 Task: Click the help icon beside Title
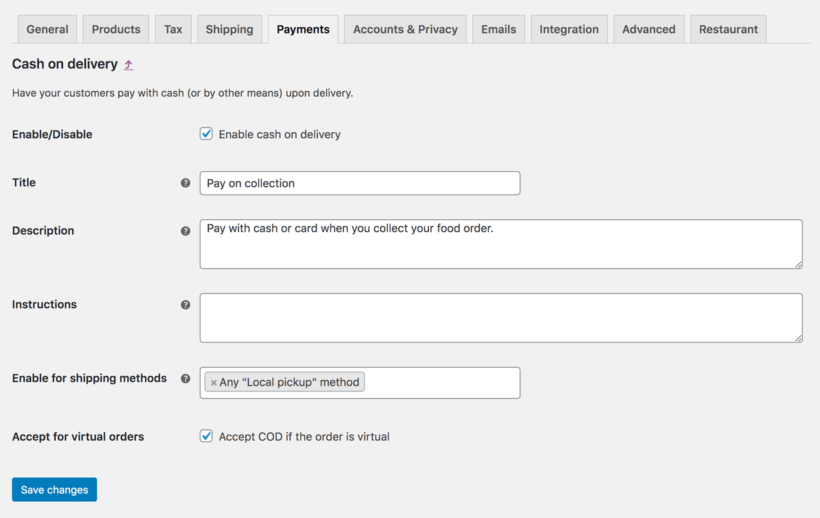tap(186, 183)
